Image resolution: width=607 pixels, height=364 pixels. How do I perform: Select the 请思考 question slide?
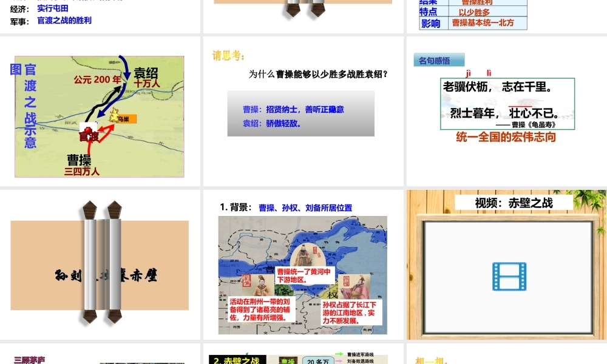point(303,111)
